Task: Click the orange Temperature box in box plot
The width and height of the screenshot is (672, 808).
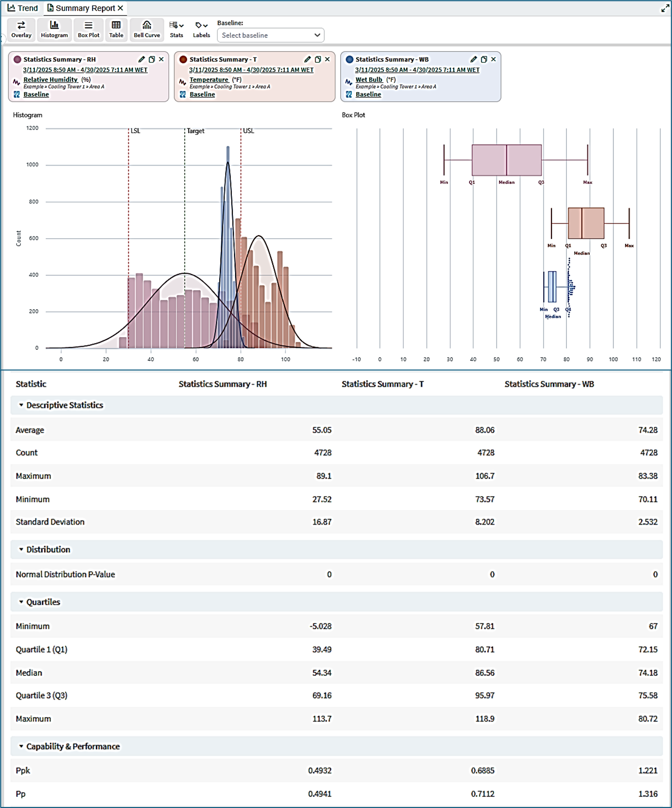Action: click(586, 224)
